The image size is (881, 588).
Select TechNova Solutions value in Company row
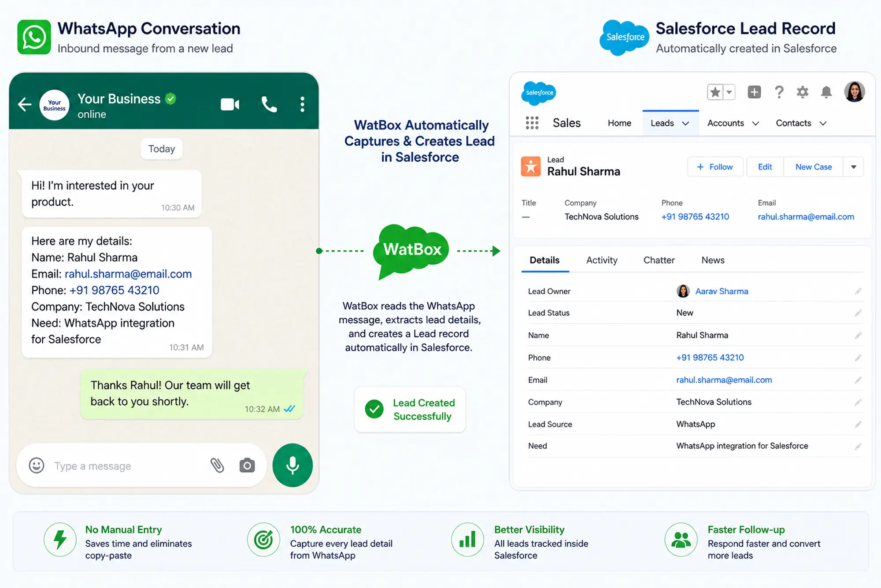[714, 402]
